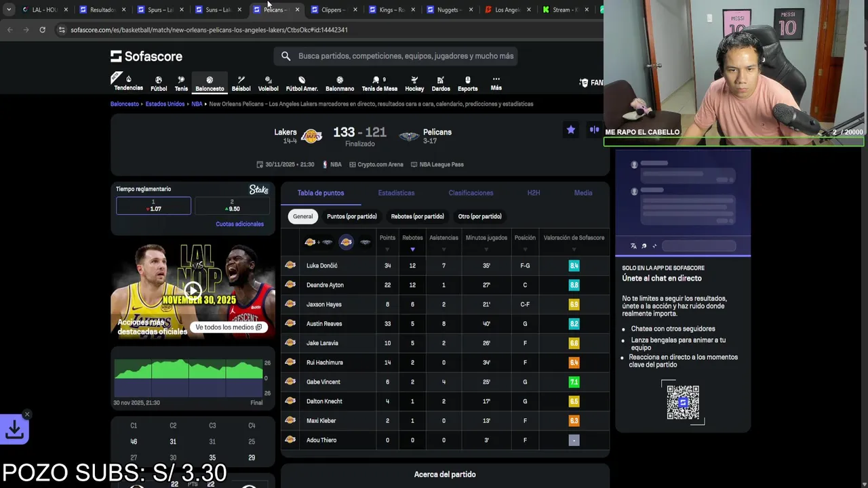Open browser tab search dropdown

pyautogui.click(x=8, y=9)
